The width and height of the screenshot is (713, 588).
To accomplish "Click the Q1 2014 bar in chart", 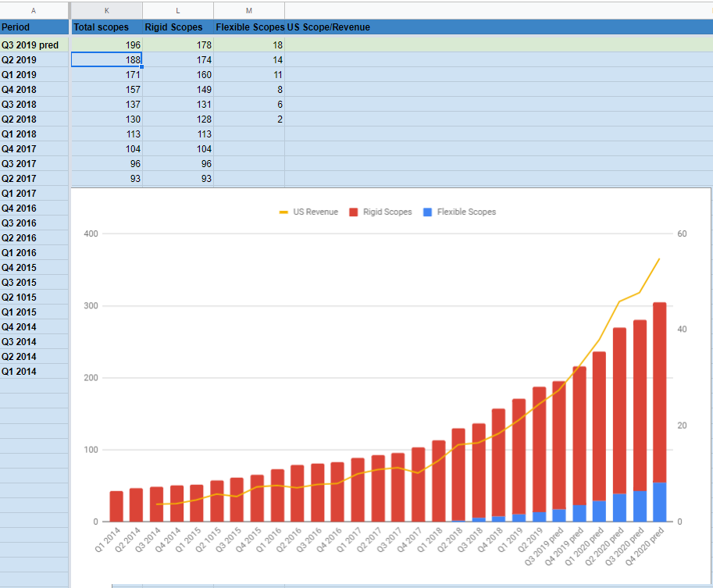I will coord(116,506).
